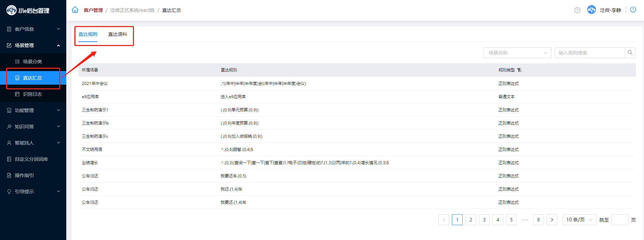Click the 智能找人 person icon
Image resolution: width=644 pixels, height=240 pixels.
click(9, 143)
